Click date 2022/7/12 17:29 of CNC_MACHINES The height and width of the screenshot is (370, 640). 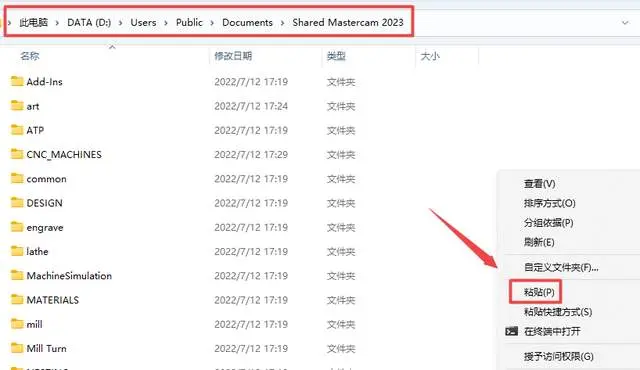(x=251, y=155)
